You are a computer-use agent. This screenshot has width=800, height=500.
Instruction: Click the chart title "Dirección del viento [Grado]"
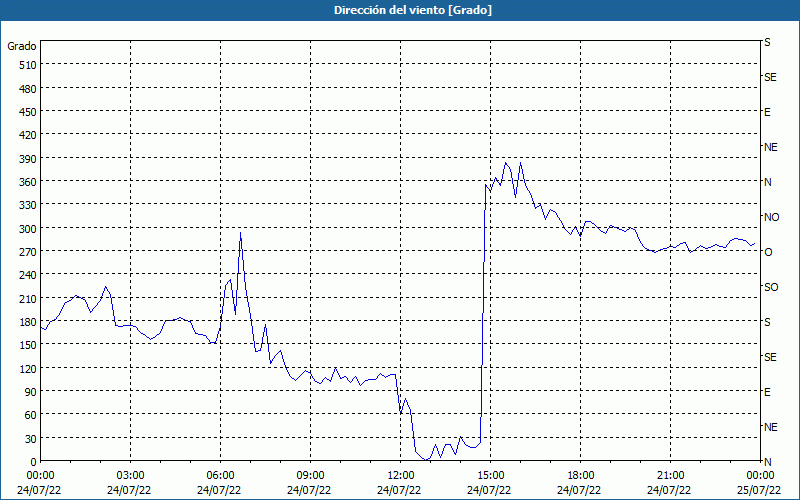pyautogui.click(x=413, y=10)
